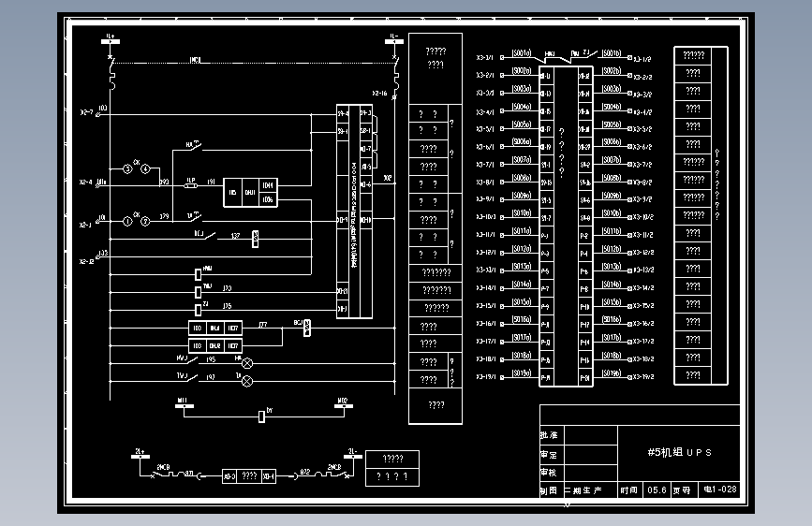
Task: Click the wire number '137'
Action: coord(236,236)
